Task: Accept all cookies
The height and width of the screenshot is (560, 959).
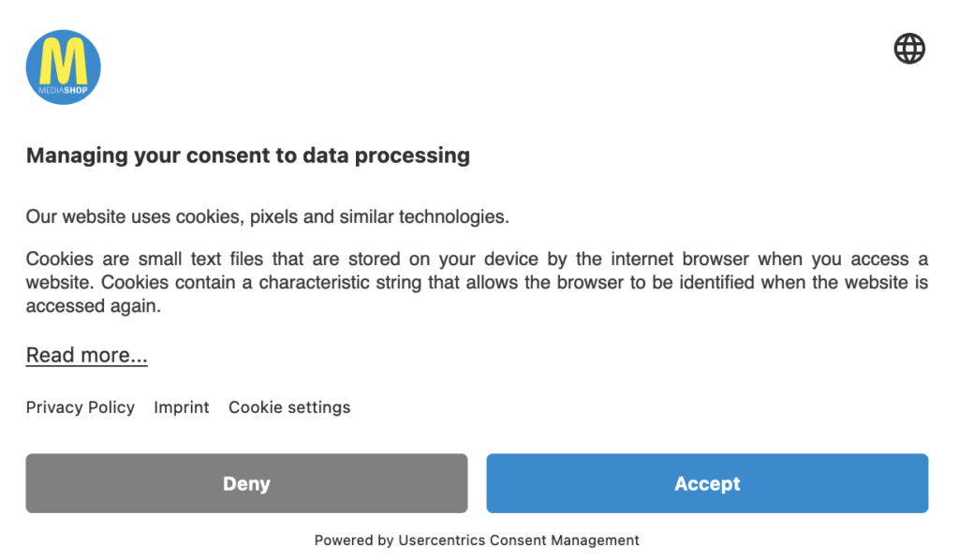Action: coord(707,483)
